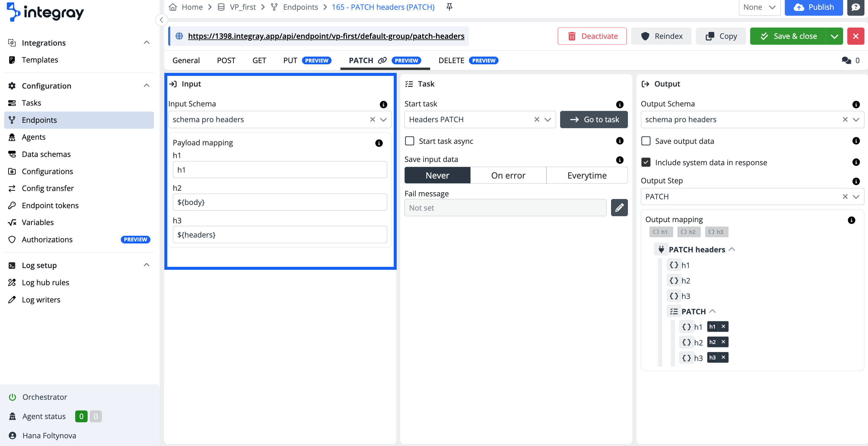Open the help chat icon top right
868x446 pixels.
(856, 7)
